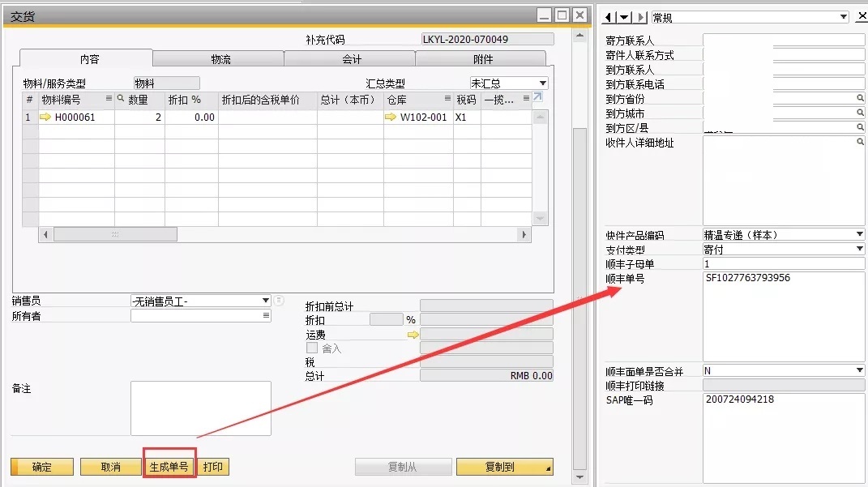Click the SAP唯一码 field
Viewport: 868px width, 487px height.
(784, 438)
